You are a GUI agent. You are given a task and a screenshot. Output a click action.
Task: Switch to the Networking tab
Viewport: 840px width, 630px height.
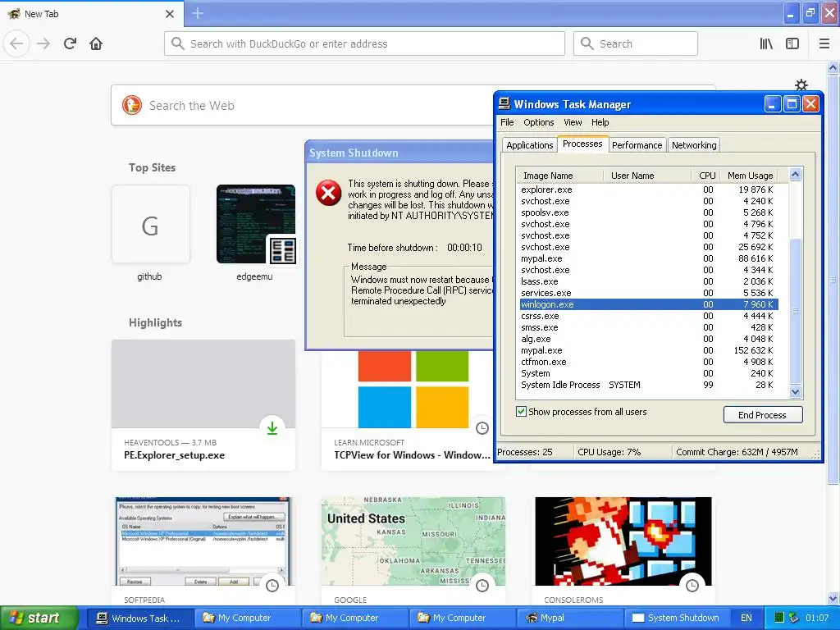pyautogui.click(x=694, y=145)
